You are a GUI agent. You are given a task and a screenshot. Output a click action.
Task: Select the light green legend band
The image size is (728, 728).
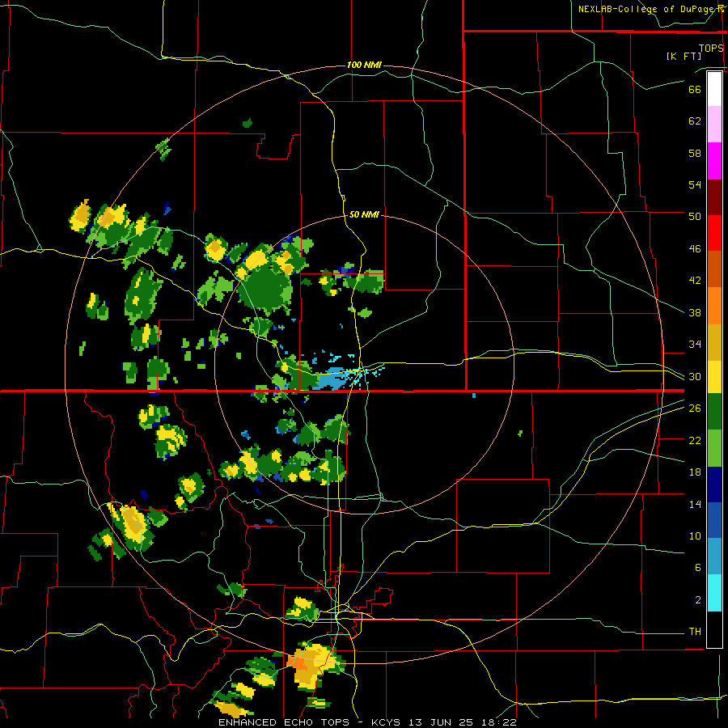714,448
